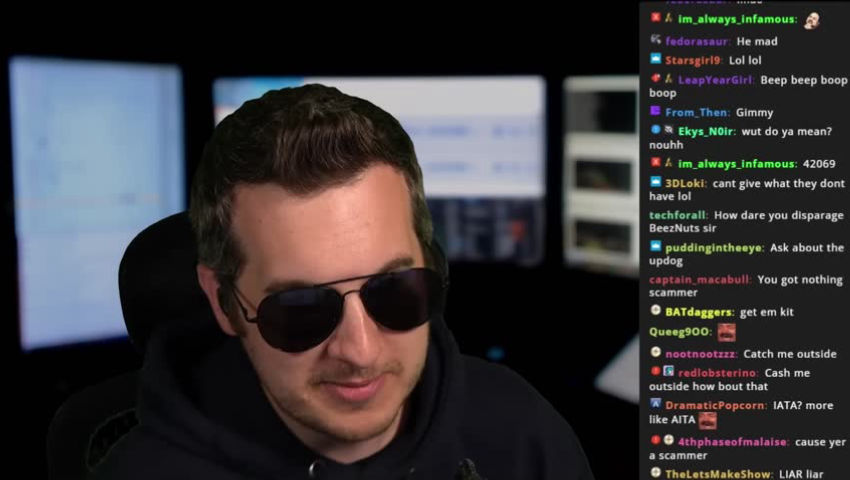Click the badge beside fedorasaur's name

tap(655, 40)
